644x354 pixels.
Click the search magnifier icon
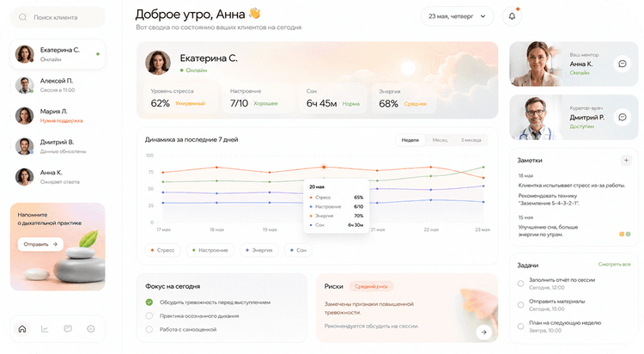(22, 17)
